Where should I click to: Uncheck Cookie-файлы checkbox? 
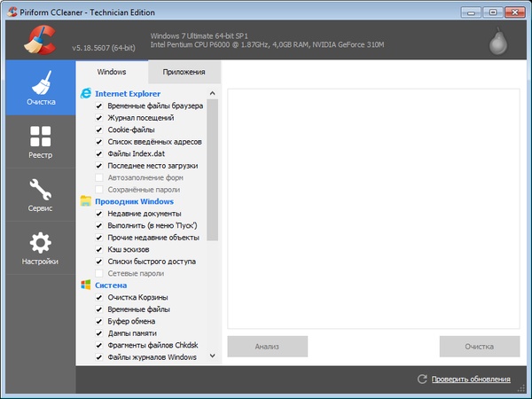click(99, 129)
